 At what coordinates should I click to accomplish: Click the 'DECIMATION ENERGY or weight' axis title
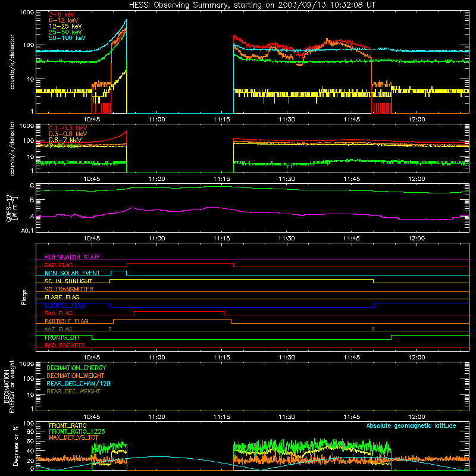(x=10, y=386)
